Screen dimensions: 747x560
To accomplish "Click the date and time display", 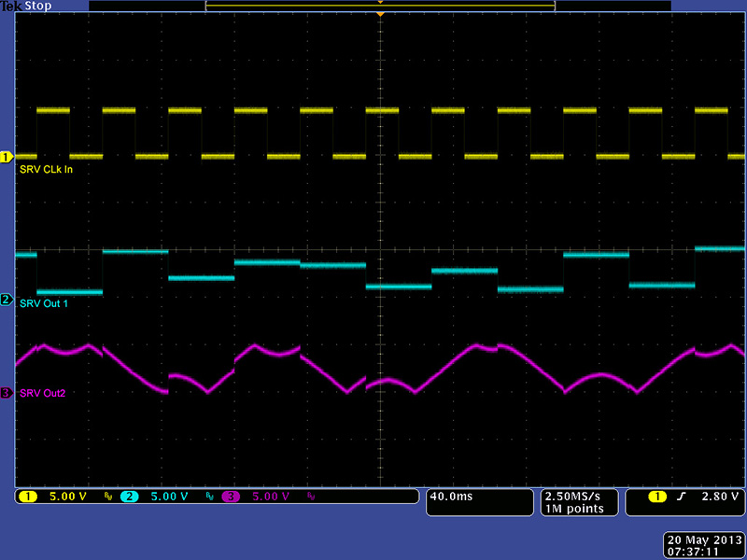I will coord(703,546).
